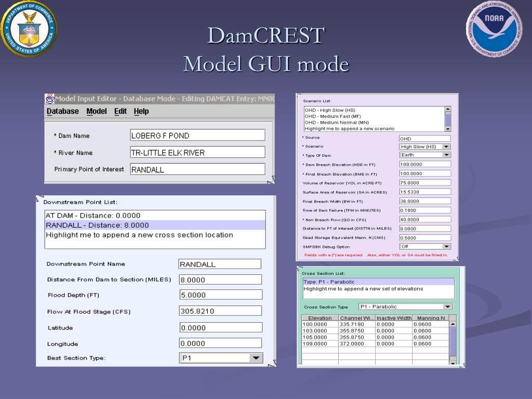Click the Dam Breach Elevation field
Image resolution: width=532 pixels, height=399 pixels.
coord(425,164)
